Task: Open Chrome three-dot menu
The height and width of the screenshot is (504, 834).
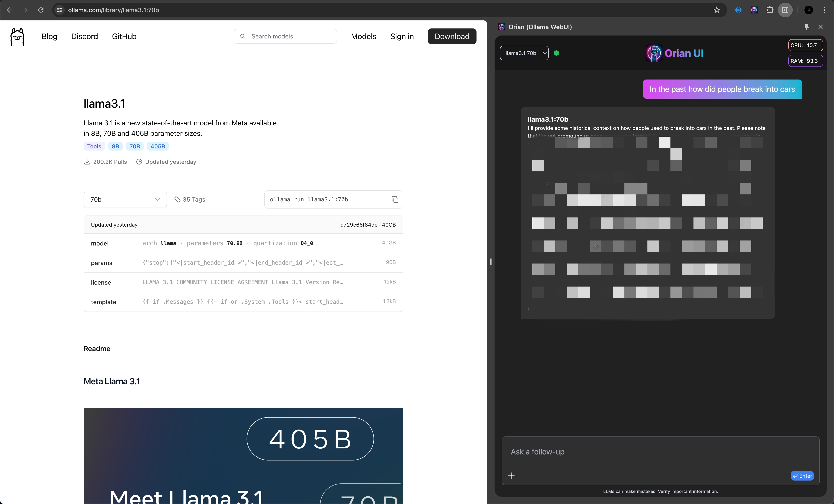Action: click(824, 10)
